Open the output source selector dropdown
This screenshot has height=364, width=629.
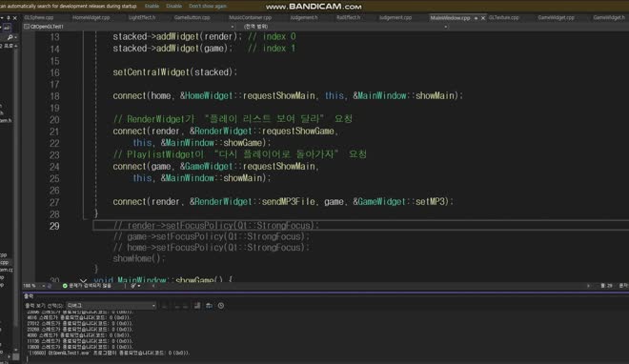(x=112, y=306)
